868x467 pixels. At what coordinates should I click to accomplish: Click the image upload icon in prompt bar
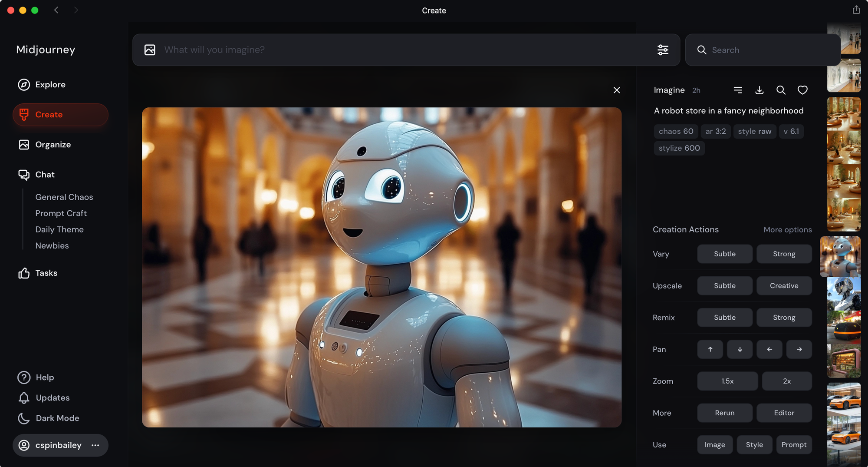tap(149, 50)
